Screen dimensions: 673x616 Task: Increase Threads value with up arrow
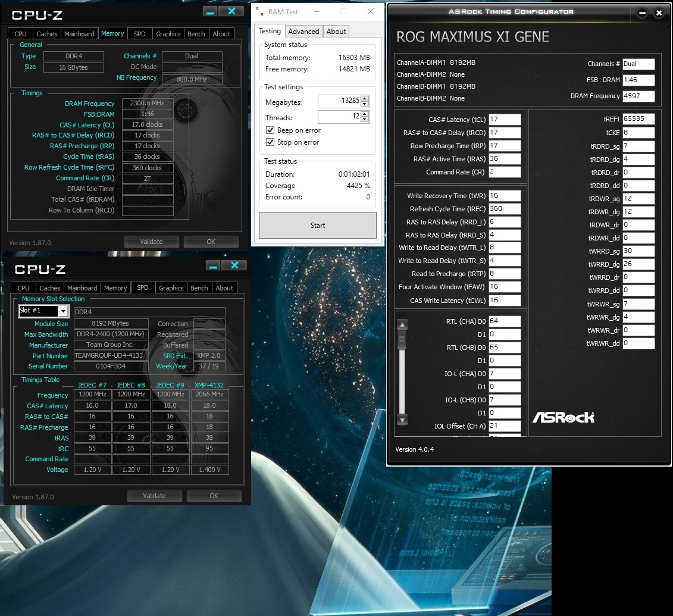point(365,114)
